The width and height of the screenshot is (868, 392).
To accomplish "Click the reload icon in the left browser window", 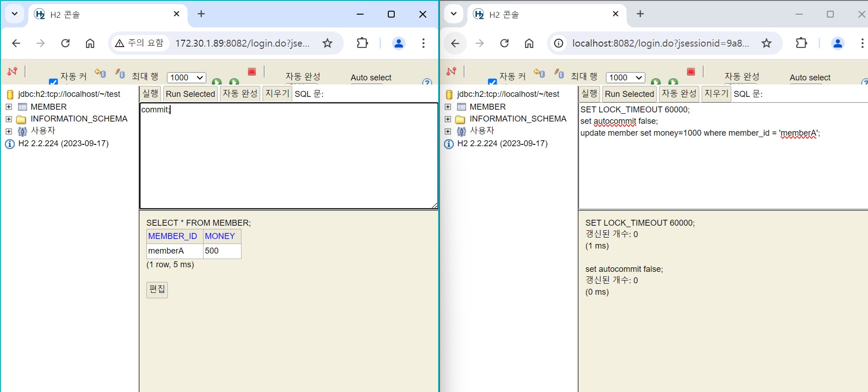I will tap(65, 43).
